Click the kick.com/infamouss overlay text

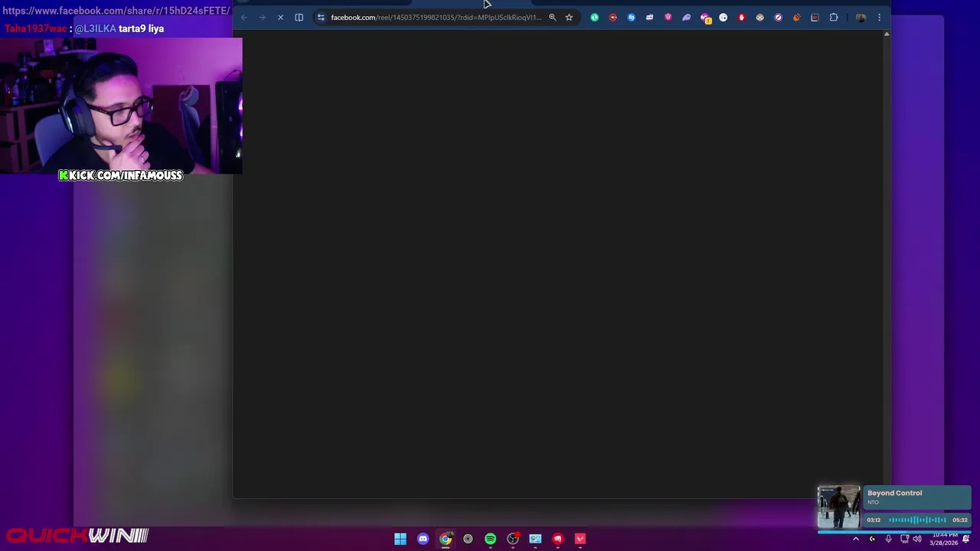[x=121, y=175]
